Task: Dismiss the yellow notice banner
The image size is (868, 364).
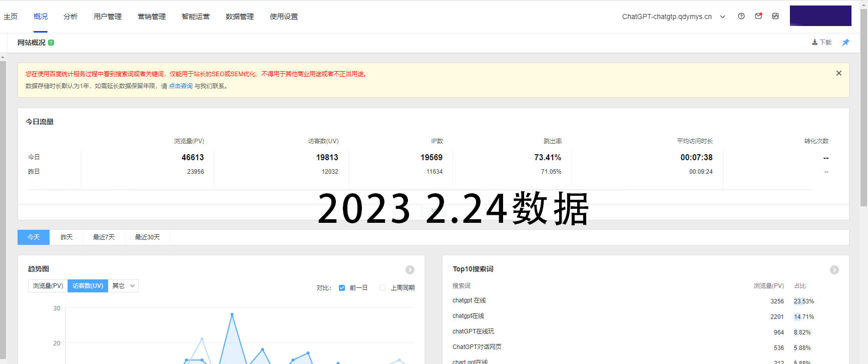Action: tap(839, 73)
